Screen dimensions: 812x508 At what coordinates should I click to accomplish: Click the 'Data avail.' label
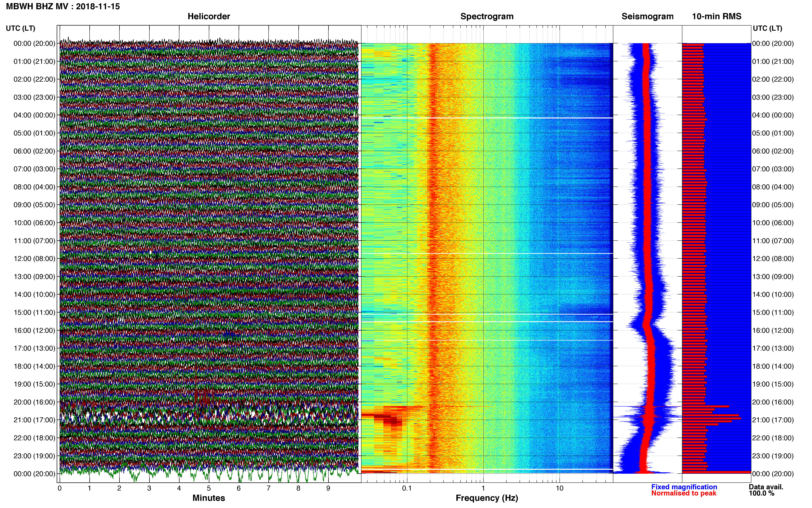click(x=766, y=487)
